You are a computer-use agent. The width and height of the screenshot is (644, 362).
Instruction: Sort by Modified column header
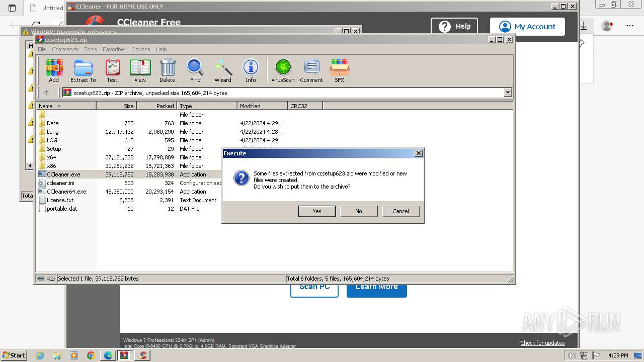pyautogui.click(x=262, y=106)
